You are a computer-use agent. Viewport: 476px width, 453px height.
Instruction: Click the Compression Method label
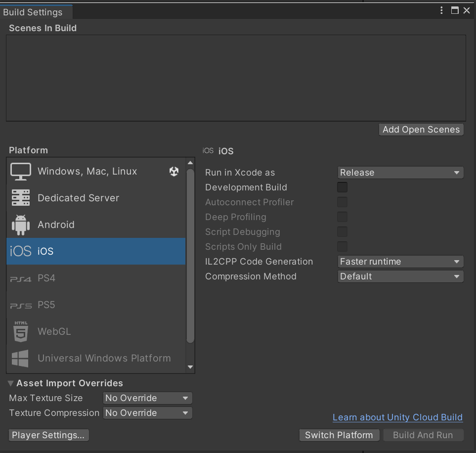[251, 276]
